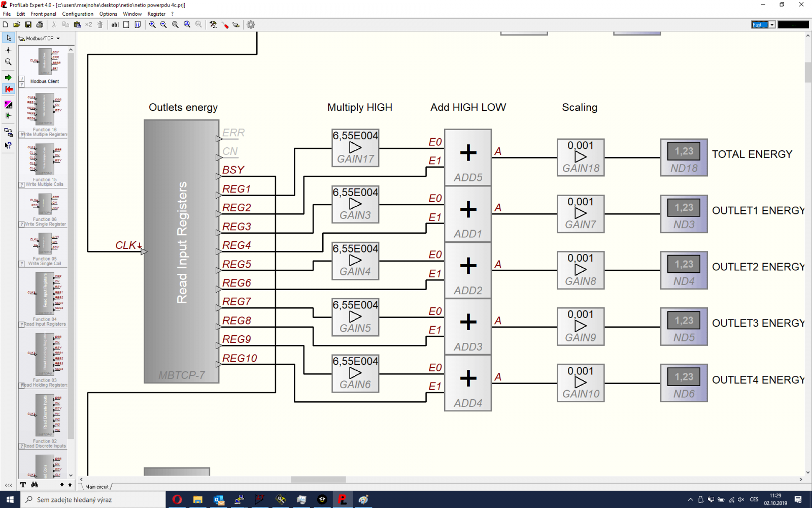812x508 pixels.
Task: Select the Main circuit tab
Action: 96,487
